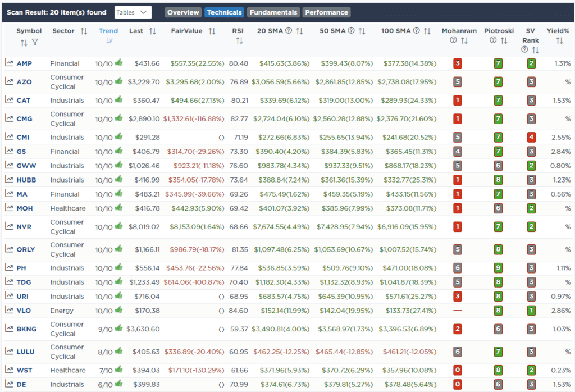Click the trend score 6/10

[x=105, y=385]
